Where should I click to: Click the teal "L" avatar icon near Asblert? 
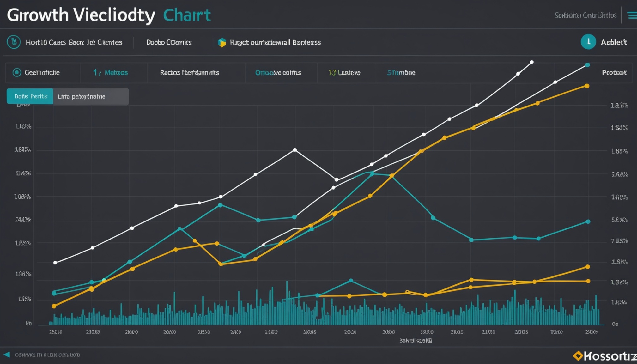(x=588, y=42)
